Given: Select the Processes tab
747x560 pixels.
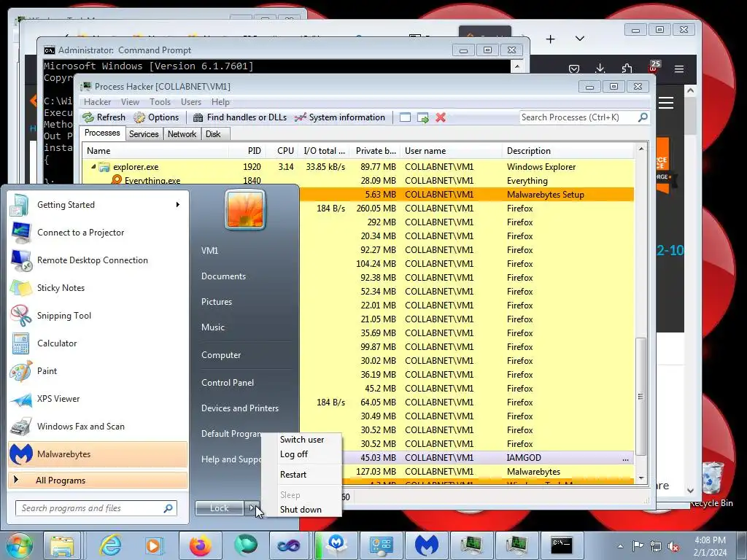Looking at the screenshot, I should click(102, 133).
